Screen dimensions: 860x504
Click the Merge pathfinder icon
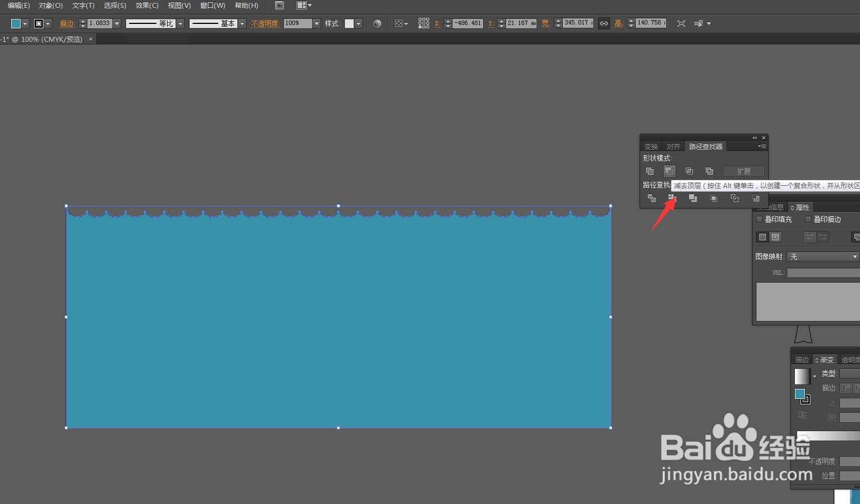tap(693, 198)
